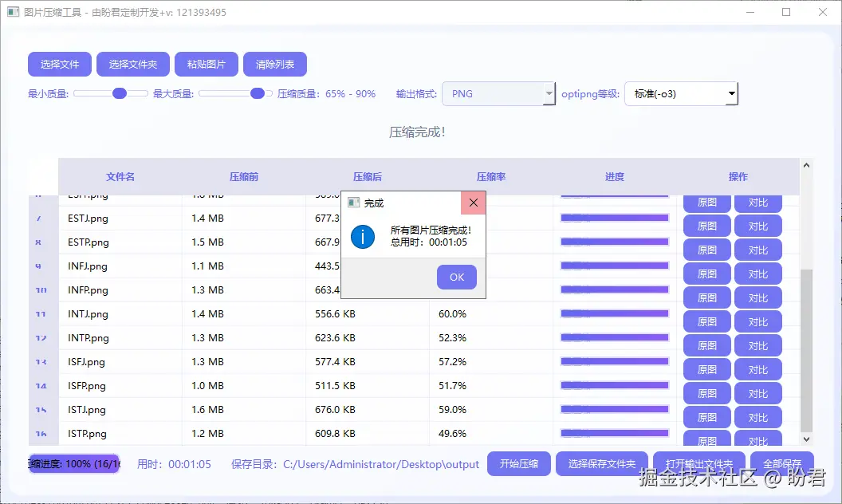This screenshot has height=504, width=842.
Task: Click 对比 for ESTP.png row
Action: pyautogui.click(x=757, y=250)
